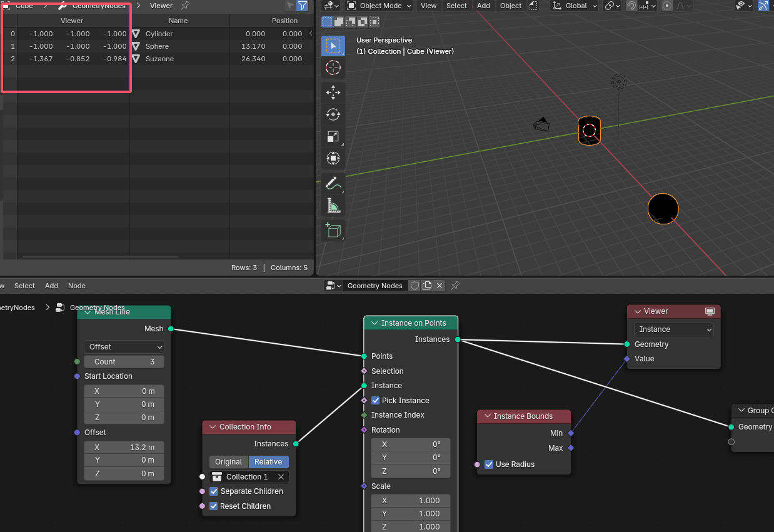Clear the Collection 1 field
This screenshot has height=532, width=774.
(x=281, y=477)
